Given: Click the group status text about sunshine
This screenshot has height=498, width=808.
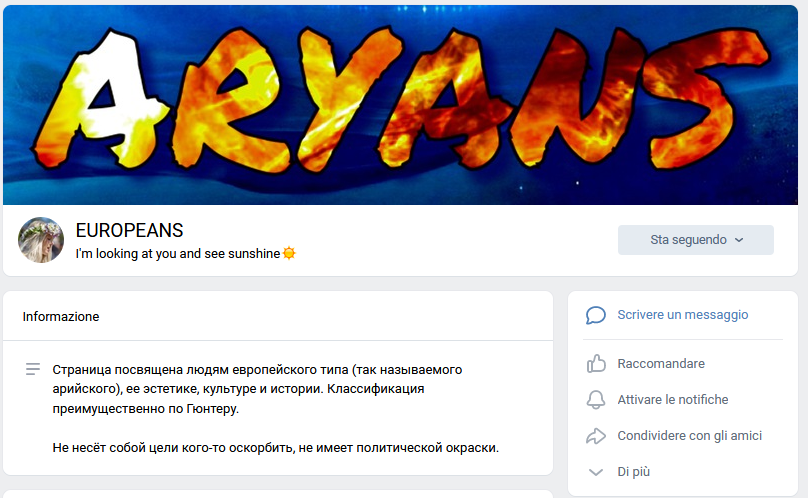Looking at the screenshot, I should [x=178, y=254].
